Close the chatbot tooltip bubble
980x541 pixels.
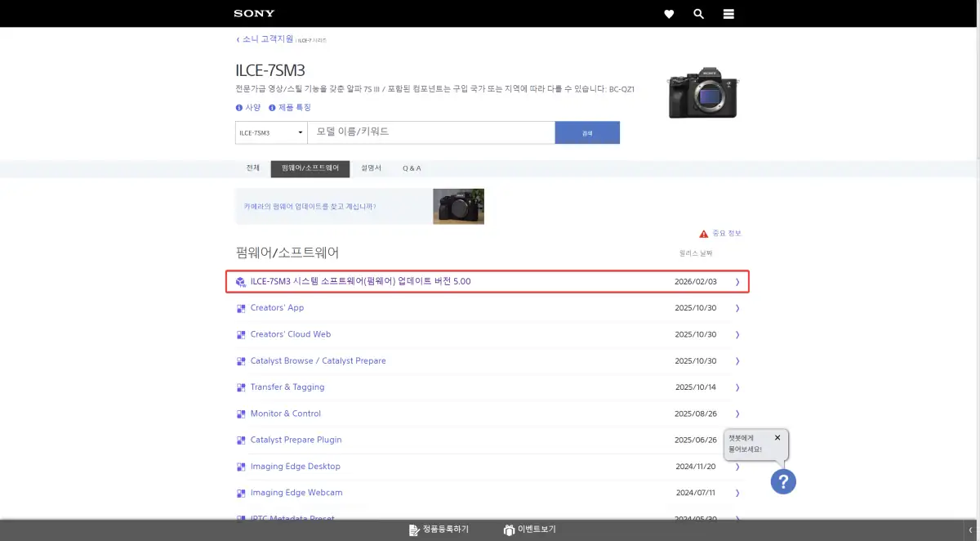[x=777, y=437]
